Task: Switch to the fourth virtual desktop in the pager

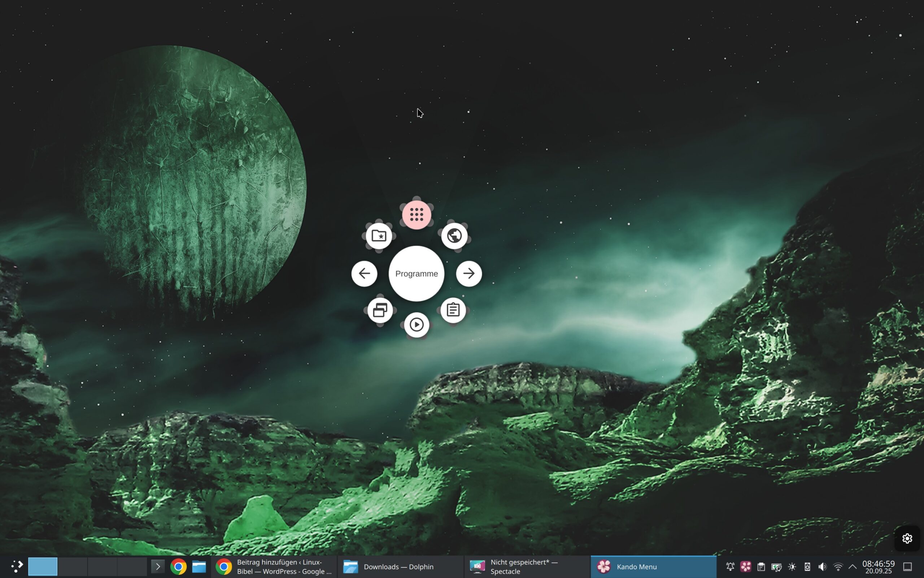Action: pyautogui.click(x=132, y=566)
